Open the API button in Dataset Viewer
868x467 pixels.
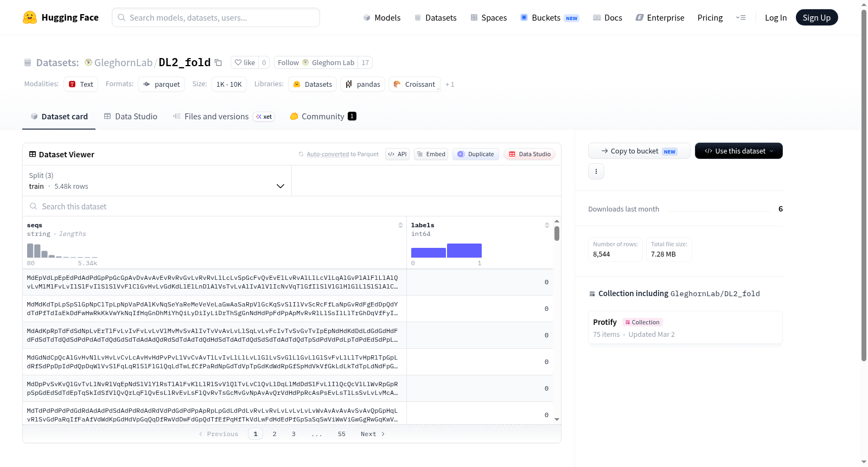(397, 154)
